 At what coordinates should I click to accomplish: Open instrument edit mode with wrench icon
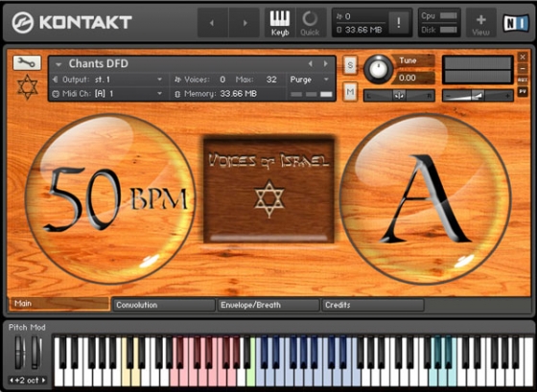coord(27,62)
